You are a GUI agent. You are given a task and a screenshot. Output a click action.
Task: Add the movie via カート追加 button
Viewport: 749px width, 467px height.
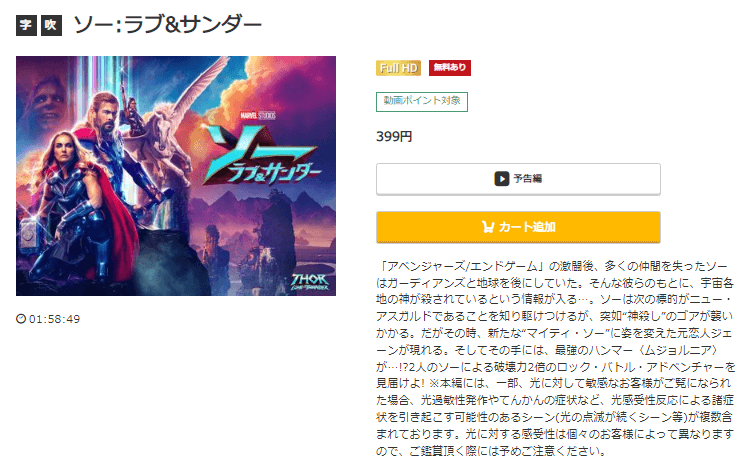coord(518,227)
